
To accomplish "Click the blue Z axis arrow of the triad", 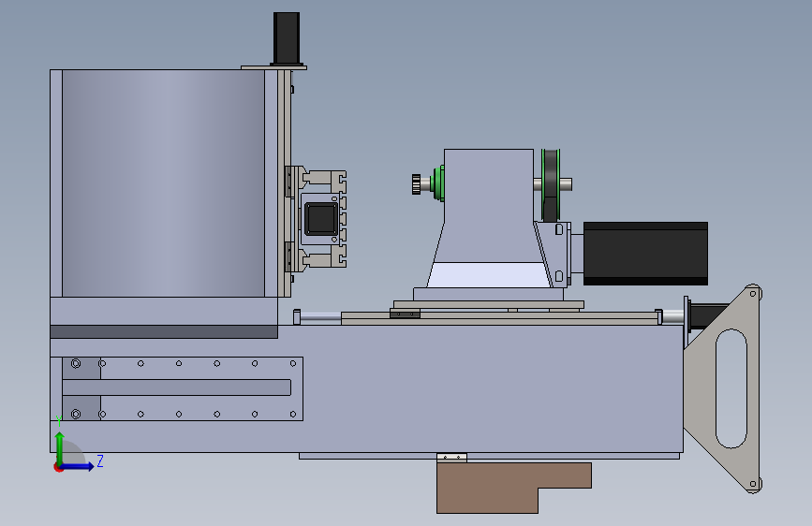I will (x=78, y=466).
